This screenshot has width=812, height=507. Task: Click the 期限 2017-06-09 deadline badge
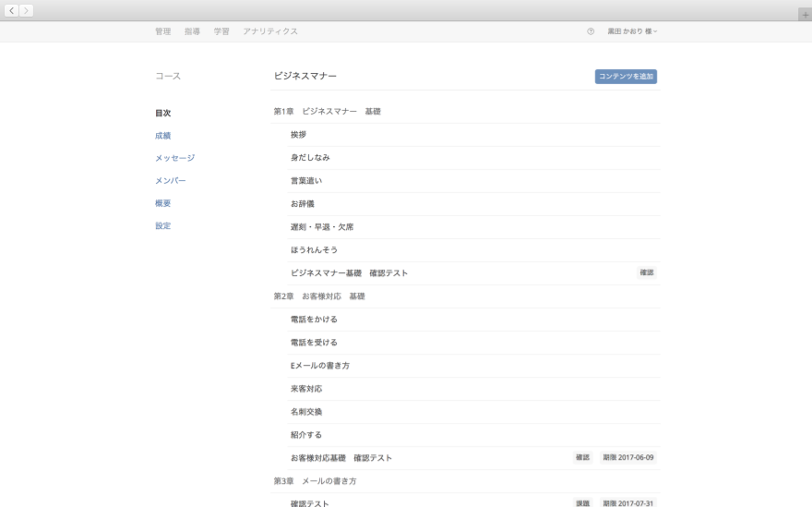pos(628,458)
